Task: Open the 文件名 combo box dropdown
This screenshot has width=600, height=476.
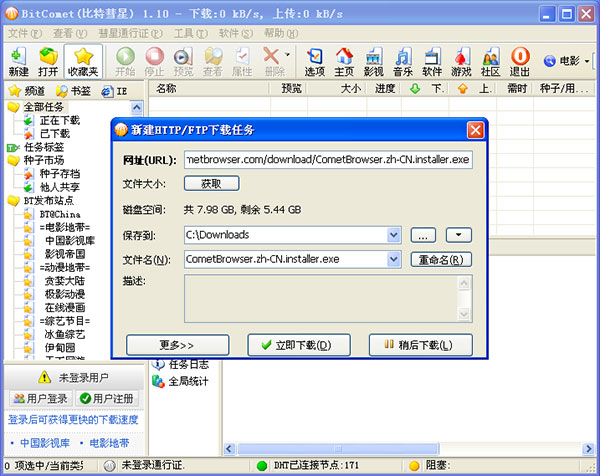Action: pos(394,259)
